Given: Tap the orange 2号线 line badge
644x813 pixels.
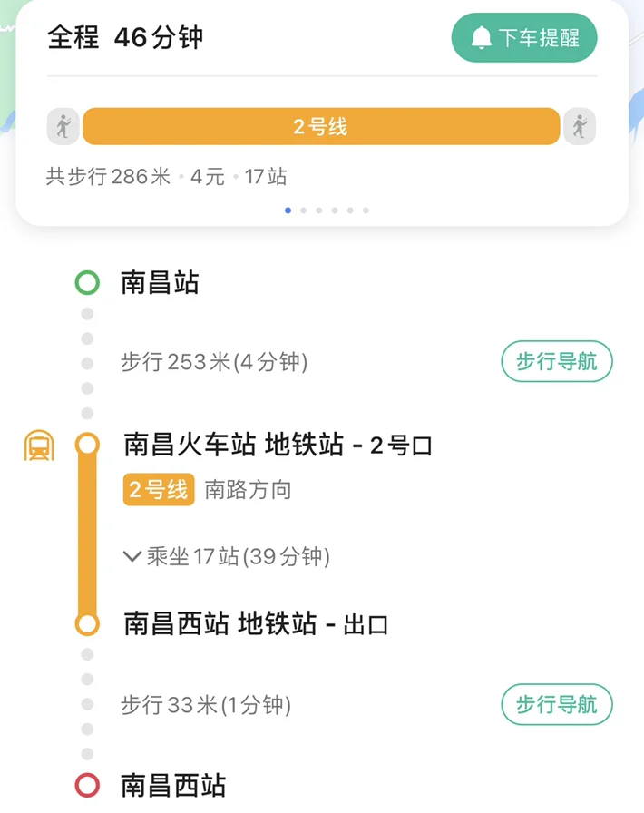Looking at the screenshot, I should point(158,489).
